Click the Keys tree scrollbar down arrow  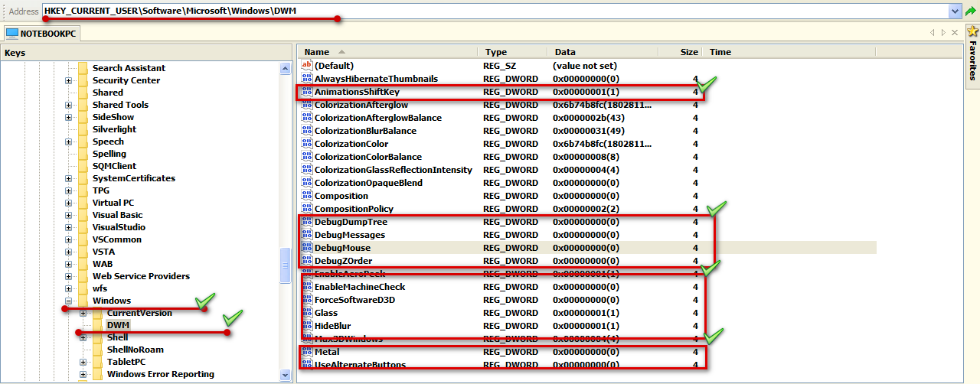point(286,375)
